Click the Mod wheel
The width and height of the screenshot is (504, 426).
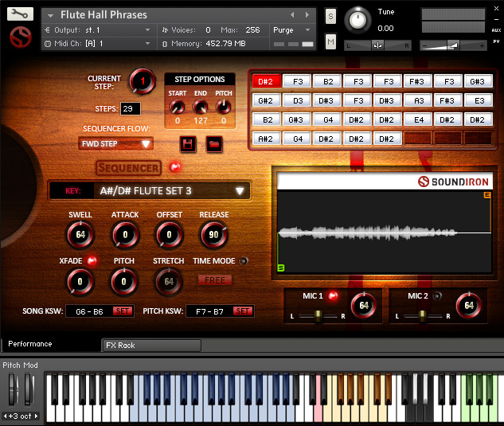(28, 389)
